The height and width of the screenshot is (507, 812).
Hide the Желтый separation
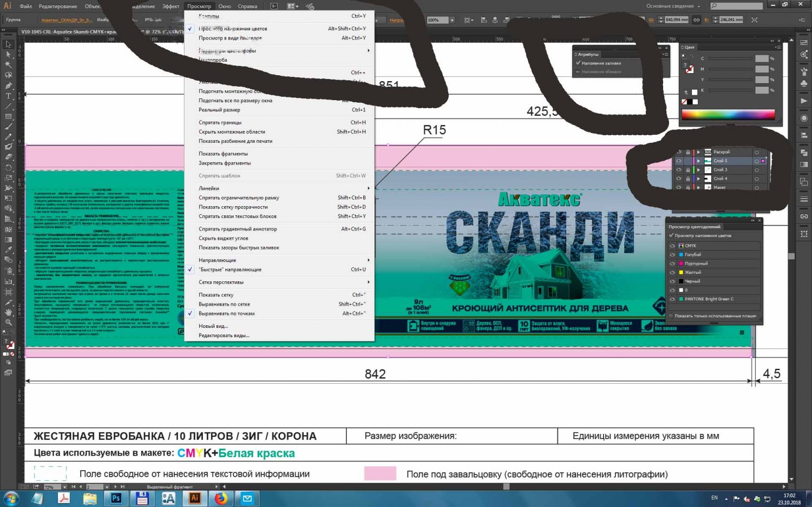point(672,272)
